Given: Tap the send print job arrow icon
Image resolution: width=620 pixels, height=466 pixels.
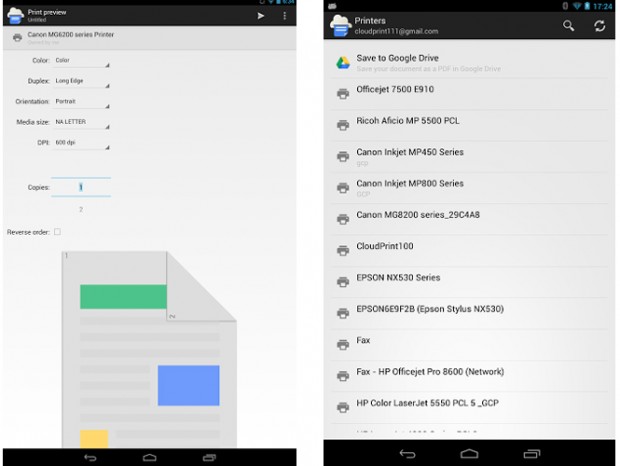Looking at the screenshot, I should click(x=261, y=16).
